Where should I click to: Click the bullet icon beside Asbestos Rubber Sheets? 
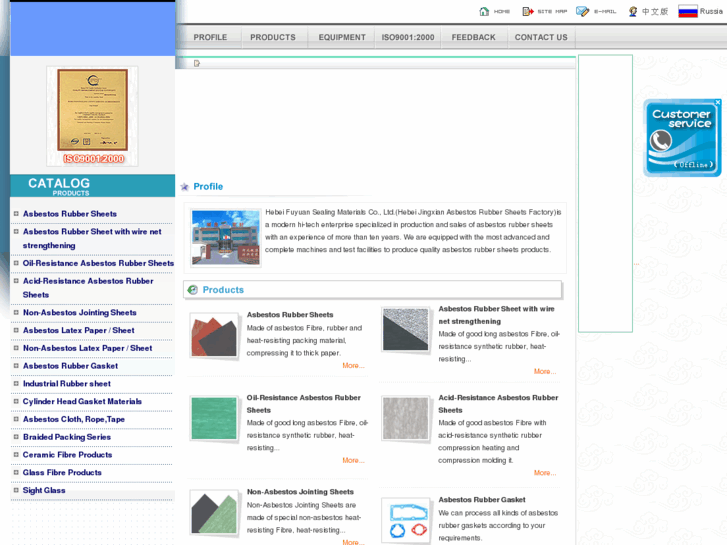pos(16,213)
